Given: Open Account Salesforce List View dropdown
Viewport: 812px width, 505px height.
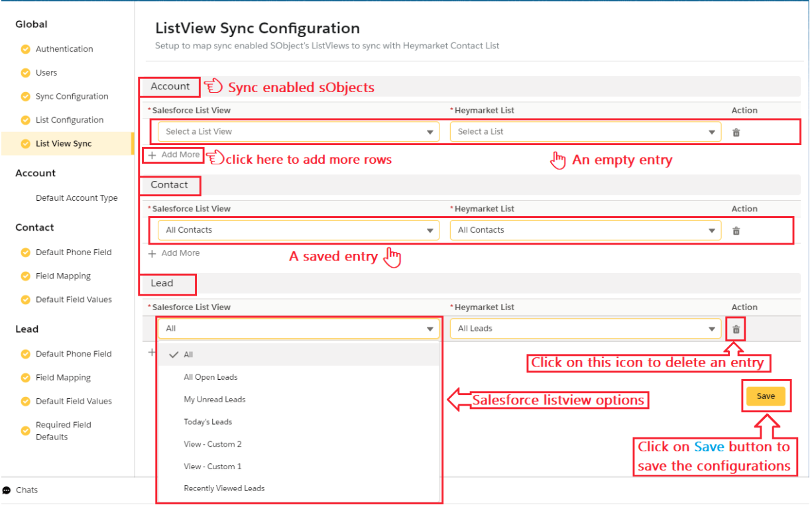Looking at the screenshot, I should pos(298,131).
